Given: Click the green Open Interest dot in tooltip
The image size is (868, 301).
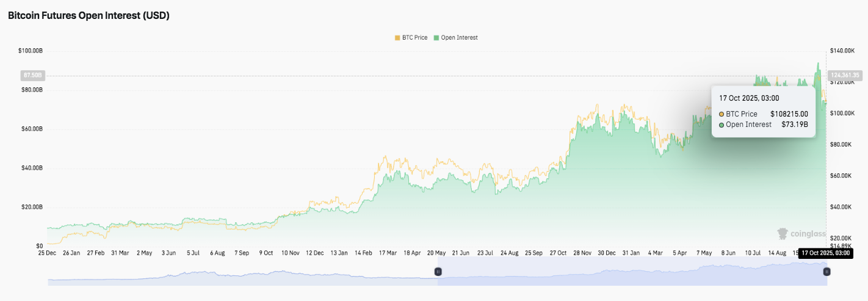Looking at the screenshot, I should pos(722,125).
